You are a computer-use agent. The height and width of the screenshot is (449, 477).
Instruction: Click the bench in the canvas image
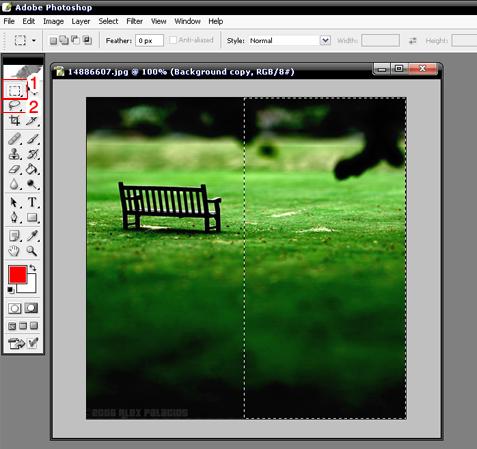tap(169, 207)
